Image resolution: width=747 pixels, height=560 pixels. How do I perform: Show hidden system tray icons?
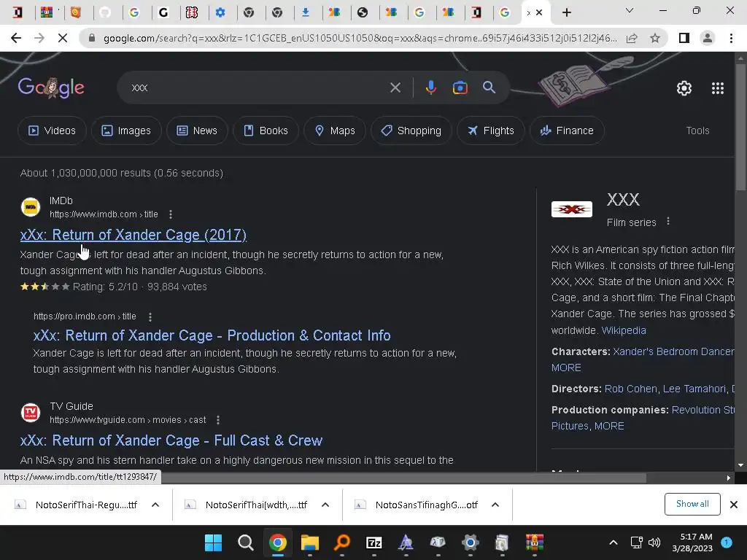[614, 542]
